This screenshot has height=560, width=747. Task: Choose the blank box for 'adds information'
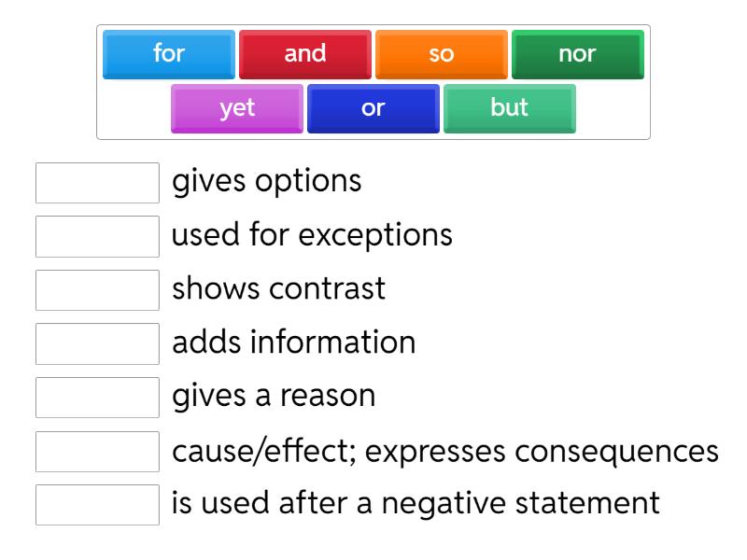pos(97,343)
